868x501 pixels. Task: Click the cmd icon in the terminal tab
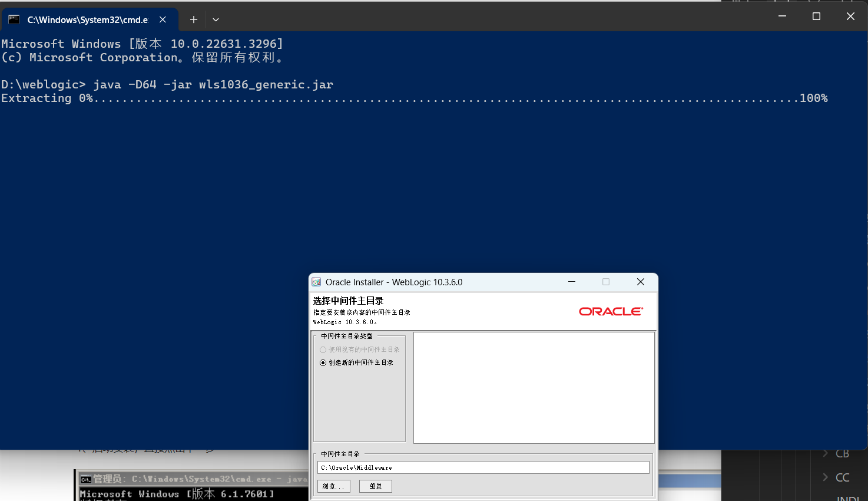point(14,19)
